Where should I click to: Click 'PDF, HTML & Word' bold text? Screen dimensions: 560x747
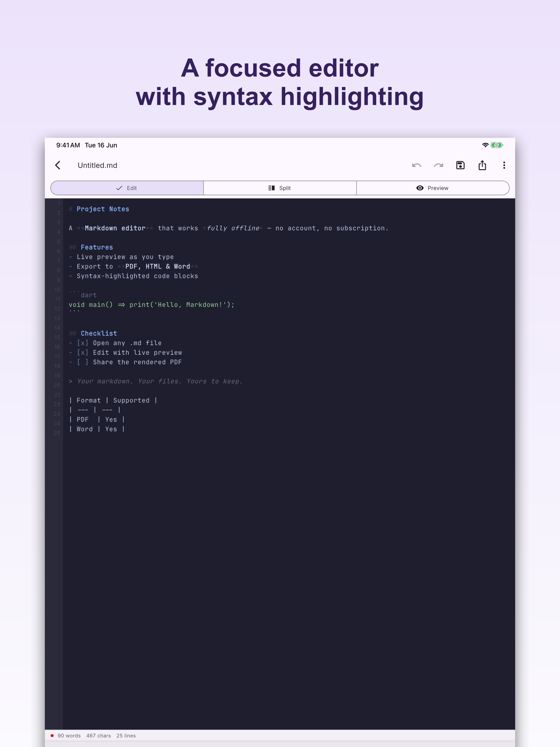pos(158,266)
